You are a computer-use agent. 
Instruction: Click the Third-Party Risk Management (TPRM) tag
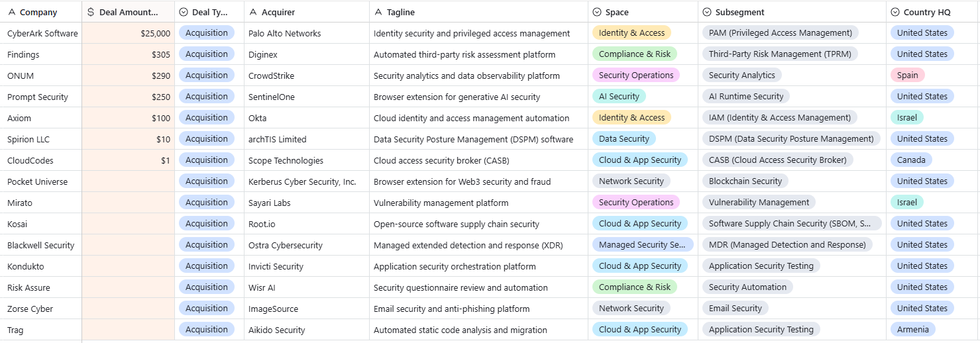[781, 54]
